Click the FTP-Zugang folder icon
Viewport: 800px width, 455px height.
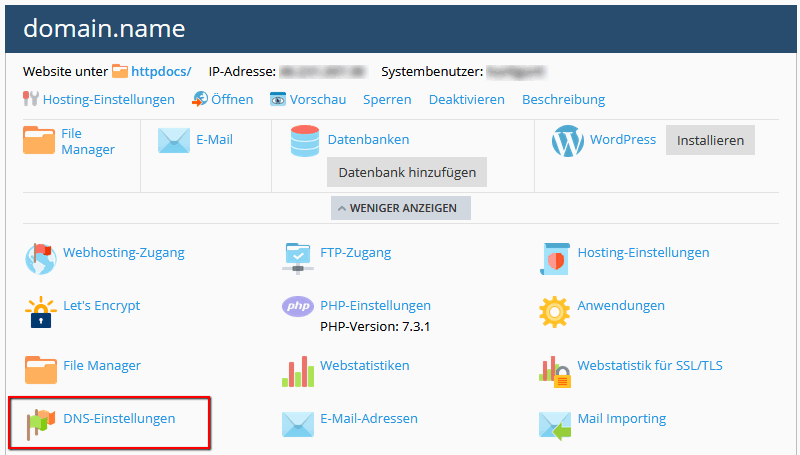(x=298, y=257)
